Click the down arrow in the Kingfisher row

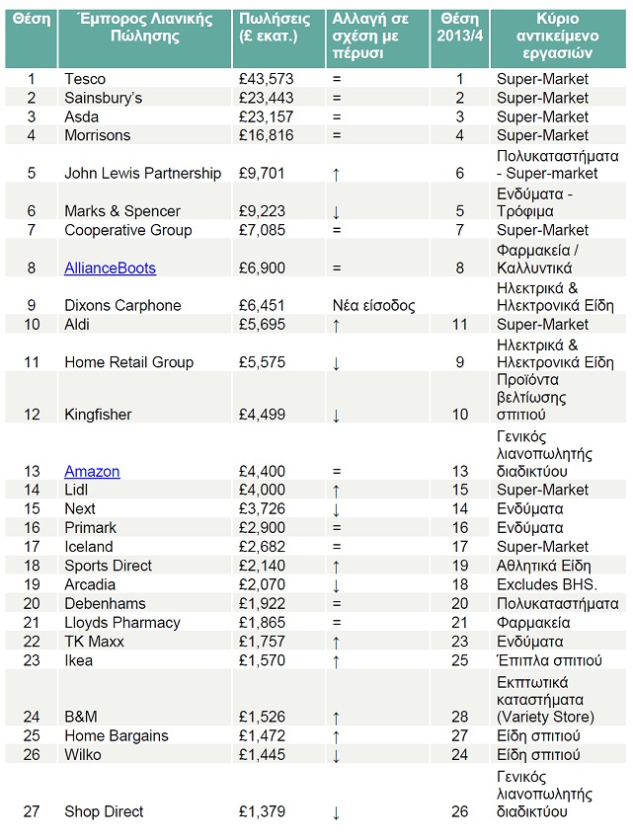tap(337, 416)
